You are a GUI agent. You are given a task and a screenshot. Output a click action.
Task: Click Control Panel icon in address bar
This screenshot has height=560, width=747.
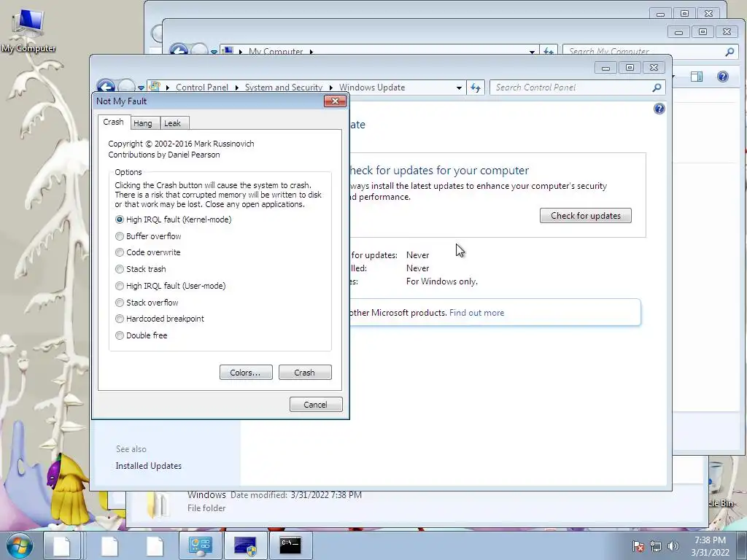click(x=155, y=87)
